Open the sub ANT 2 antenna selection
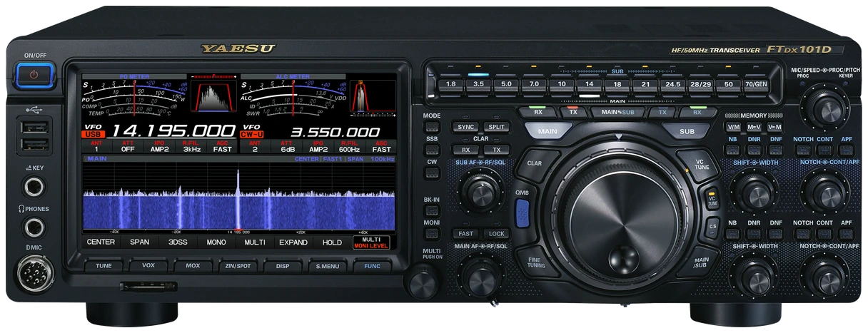 (x=255, y=146)
